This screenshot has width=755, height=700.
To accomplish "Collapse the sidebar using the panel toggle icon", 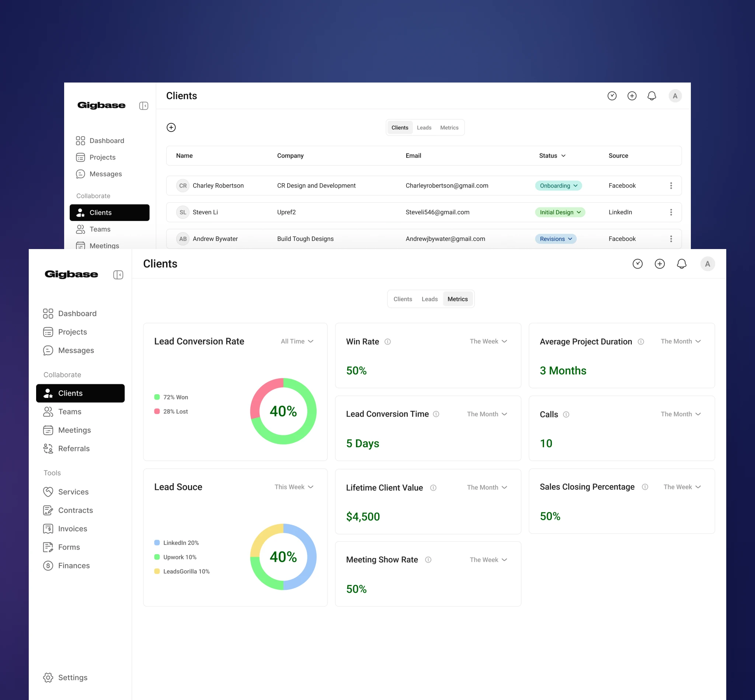I will (118, 274).
